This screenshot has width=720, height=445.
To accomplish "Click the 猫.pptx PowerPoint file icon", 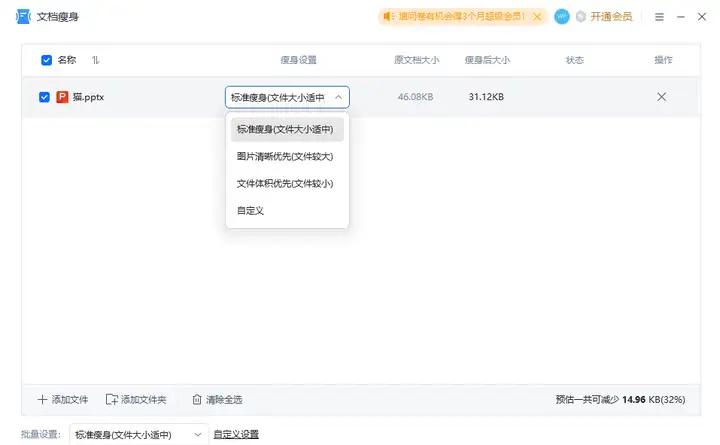I will point(62,97).
